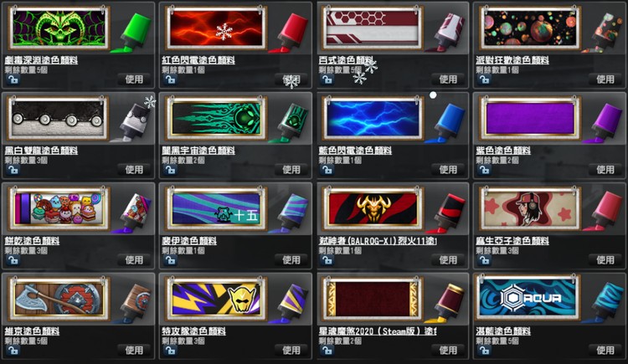
Task: Use the 派對狂歡塗色顏料 paint
Action: (x=605, y=79)
